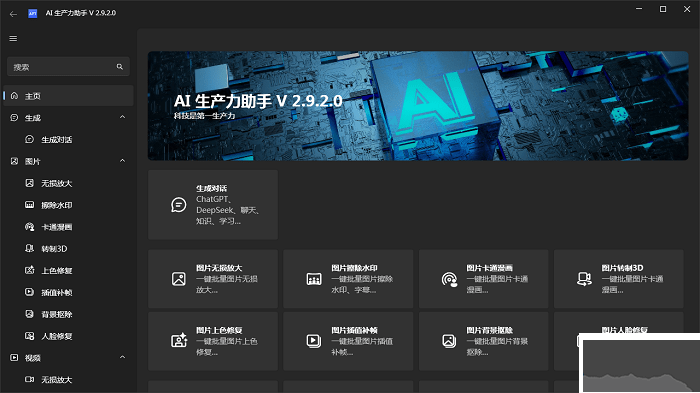
Task: Open 插值补帧 in sidebar
Action: 68,293
